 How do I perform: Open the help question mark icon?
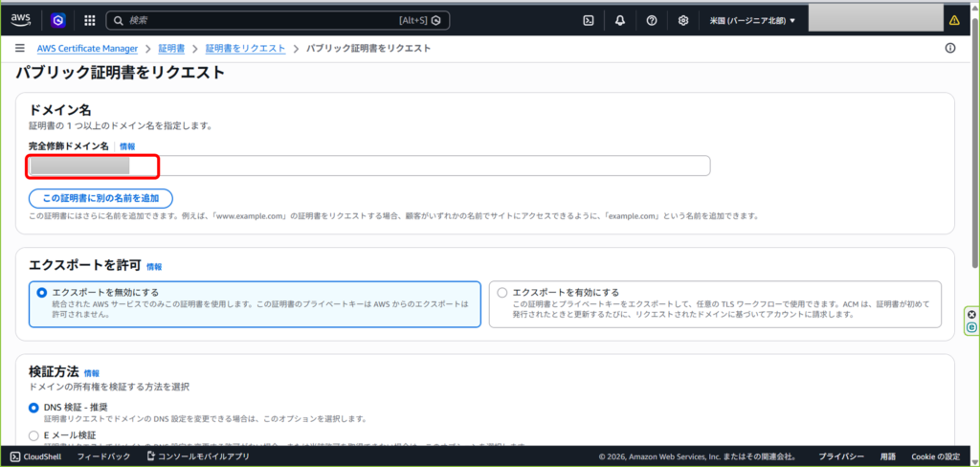652,20
